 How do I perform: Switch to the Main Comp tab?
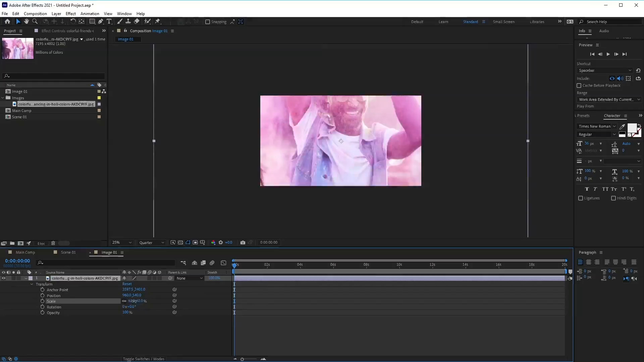(x=25, y=252)
